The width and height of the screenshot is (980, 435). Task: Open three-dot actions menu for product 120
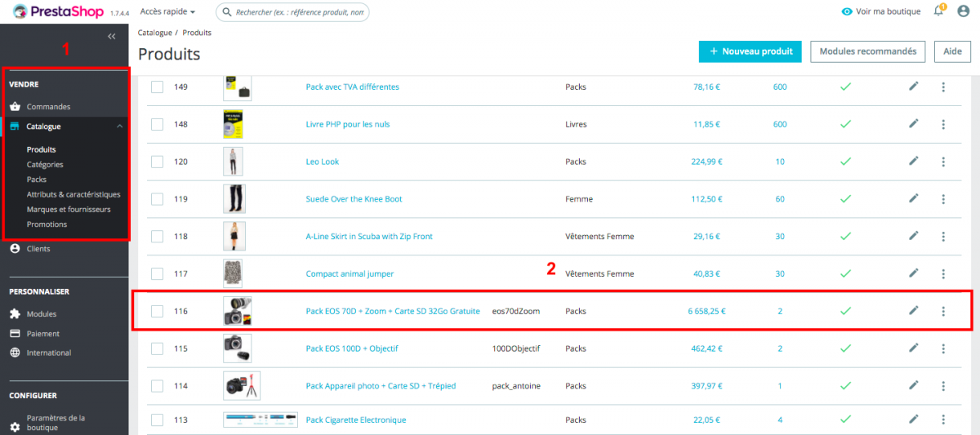pyautogui.click(x=943, y=162)
